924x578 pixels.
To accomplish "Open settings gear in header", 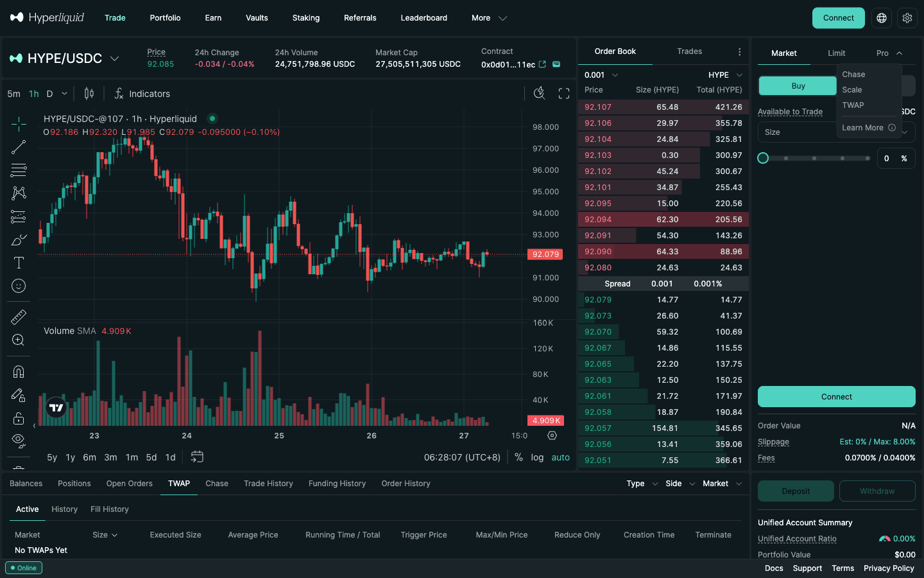I will point(907,18).
